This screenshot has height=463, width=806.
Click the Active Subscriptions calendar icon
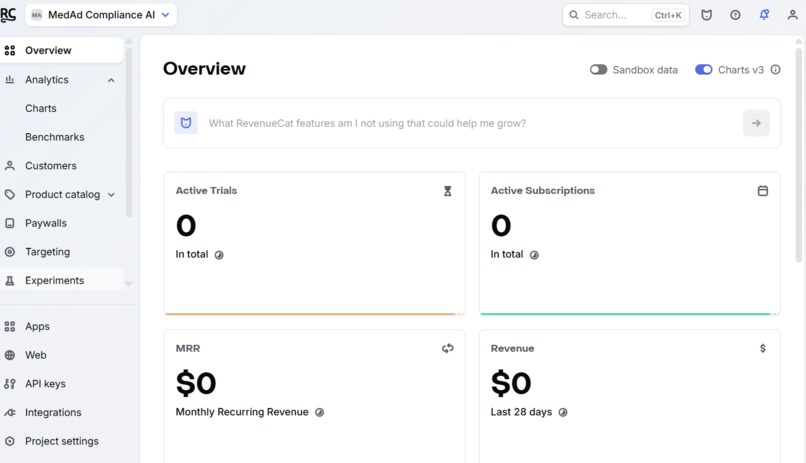(763, 191)
